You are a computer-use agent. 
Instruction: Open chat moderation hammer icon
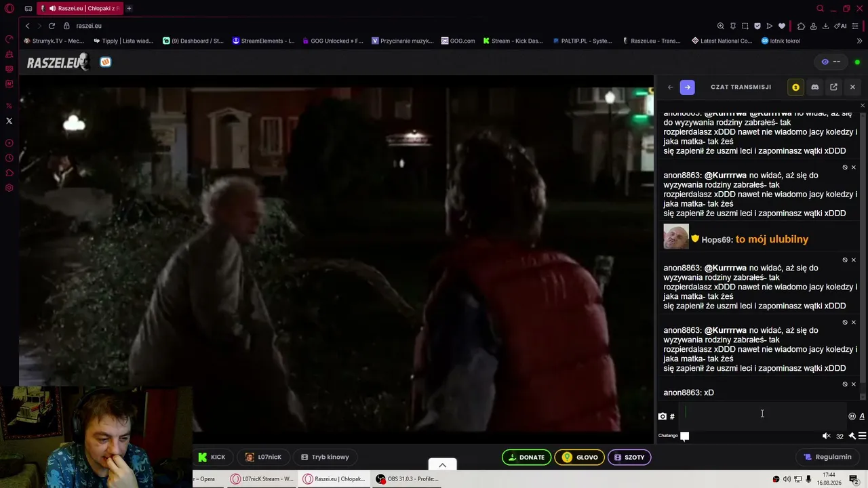pos(852,436)
